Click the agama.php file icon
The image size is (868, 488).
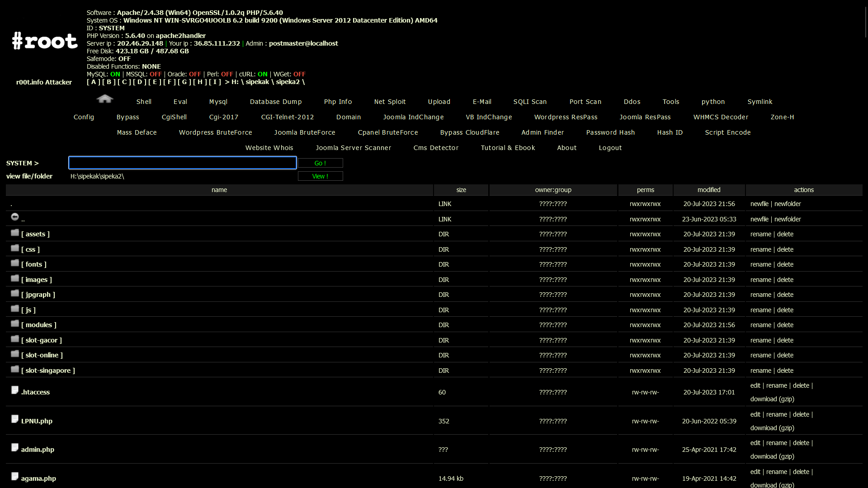(x=15, y=476)
